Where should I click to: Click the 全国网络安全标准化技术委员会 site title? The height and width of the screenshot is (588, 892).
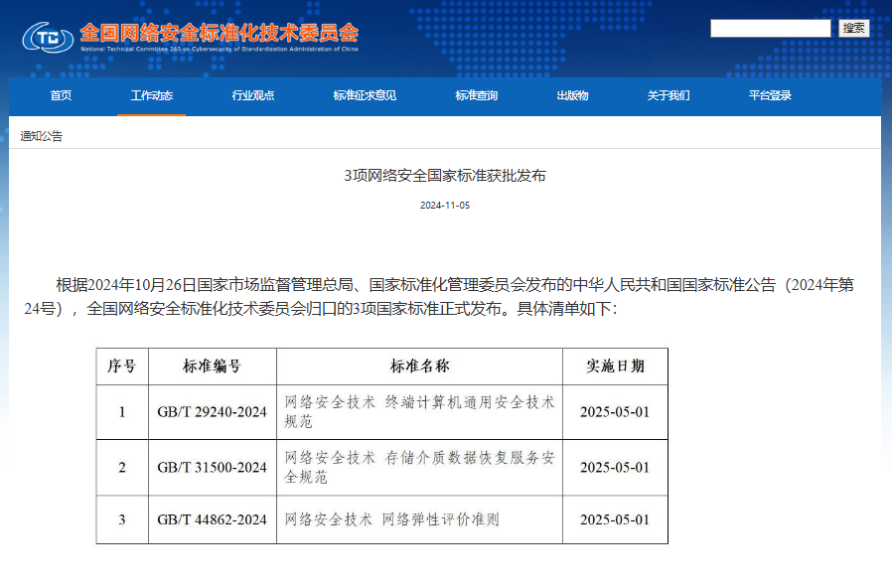tap(219, 33)
